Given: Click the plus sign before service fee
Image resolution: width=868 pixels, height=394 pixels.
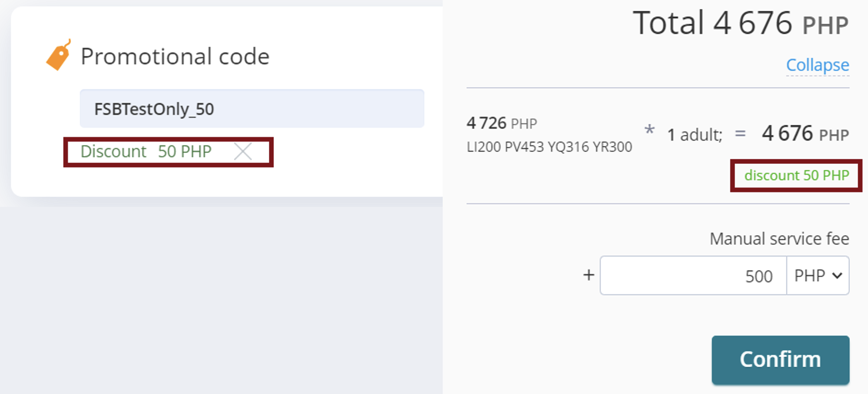Looking at the screenshot, I should coord(588,275).
